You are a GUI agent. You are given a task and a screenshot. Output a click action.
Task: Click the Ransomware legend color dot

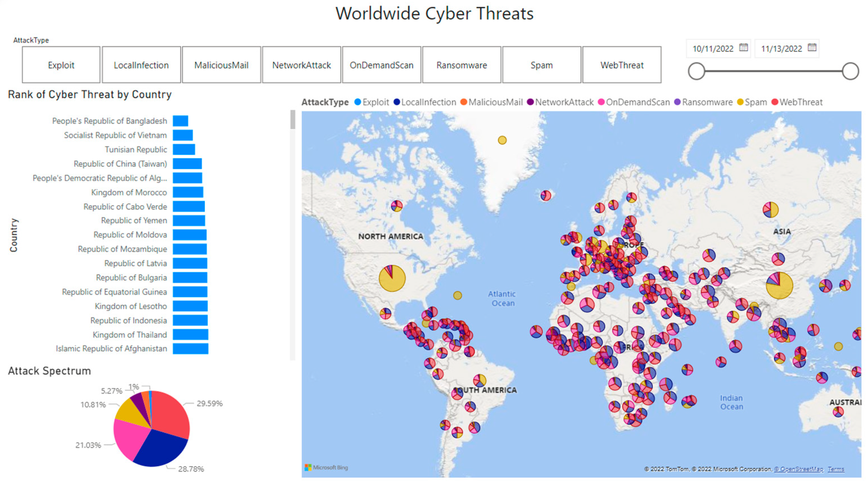point(677,102)
